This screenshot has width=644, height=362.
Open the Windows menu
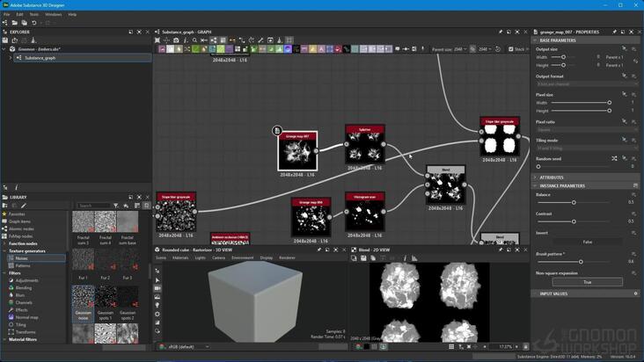click(54, 14)
